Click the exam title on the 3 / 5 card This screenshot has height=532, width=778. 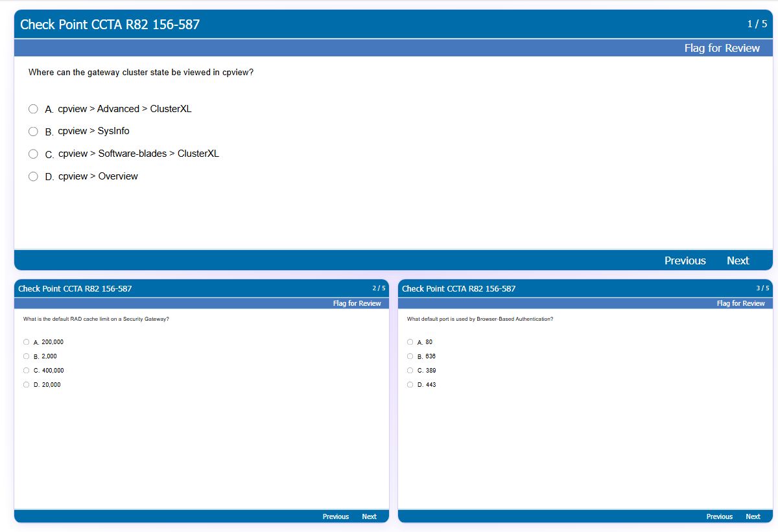click(459, 288)
